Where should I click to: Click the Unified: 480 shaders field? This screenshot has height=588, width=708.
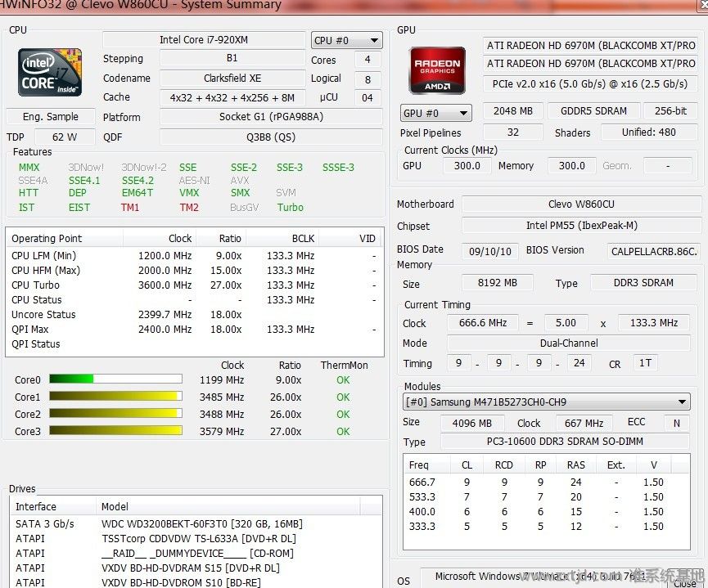pos(649,132)
